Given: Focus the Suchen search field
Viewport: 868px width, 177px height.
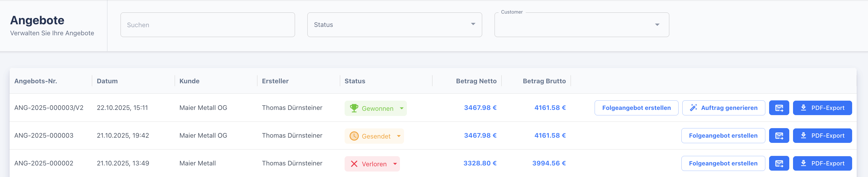Looking at the screenshot, I should 208,25.
